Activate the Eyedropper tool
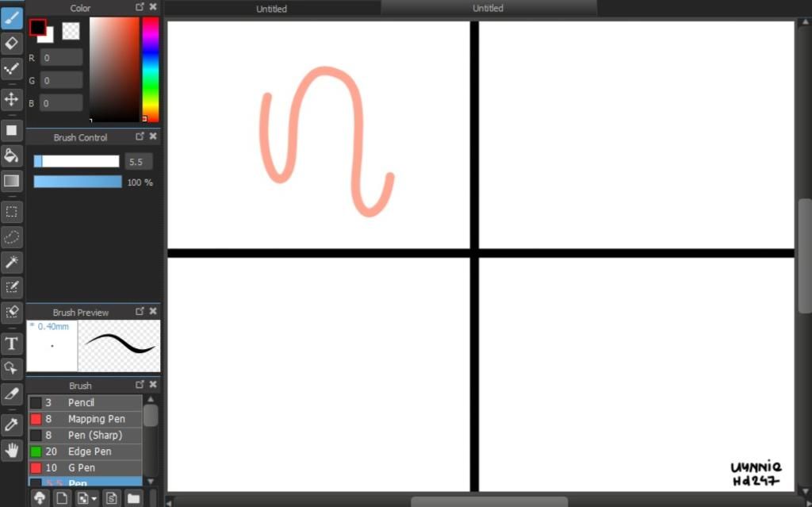The width and height of the screenshot is (812, 507). coord(11,424)
